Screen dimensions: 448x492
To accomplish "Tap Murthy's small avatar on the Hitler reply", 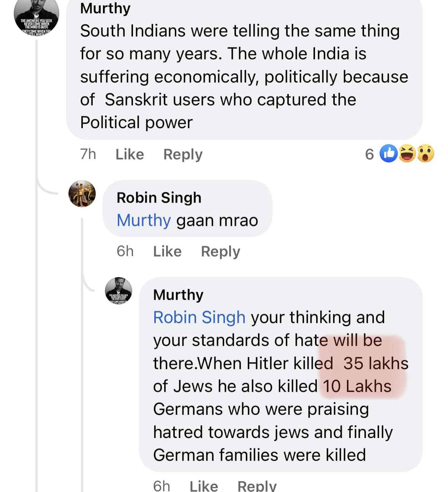I will (119, 290).
